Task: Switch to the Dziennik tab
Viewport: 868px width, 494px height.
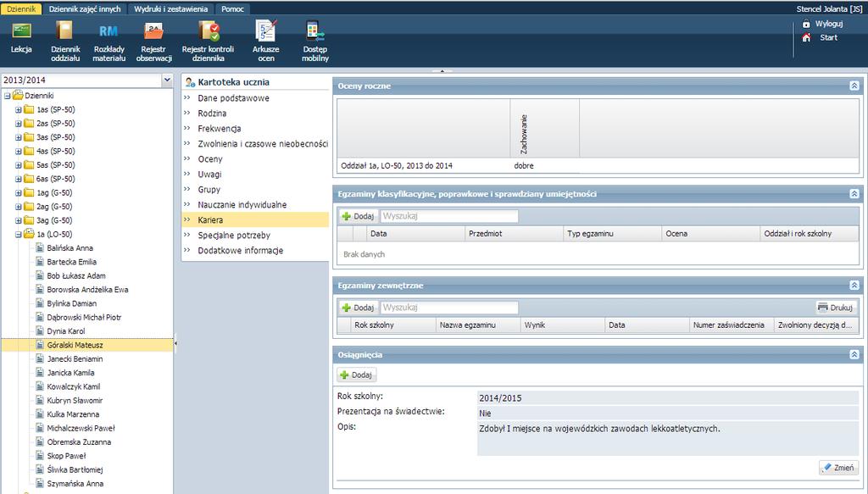Action: [x=21, y=8]
